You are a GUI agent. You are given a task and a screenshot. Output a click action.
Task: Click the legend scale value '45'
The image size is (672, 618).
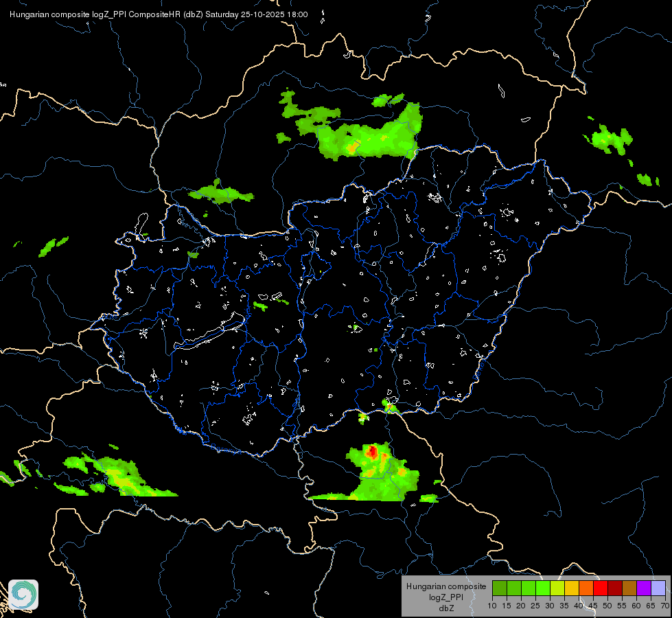coord(593,606)
